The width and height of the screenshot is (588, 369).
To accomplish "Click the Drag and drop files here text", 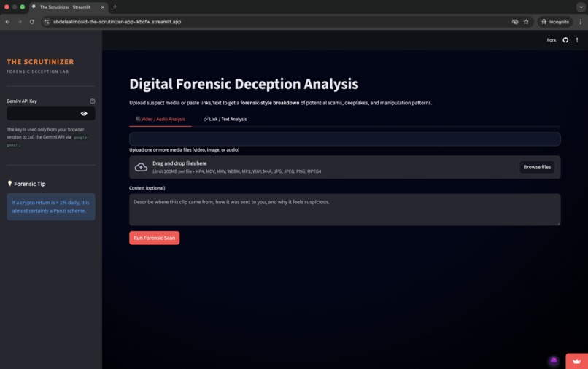I will click(179, 163).
